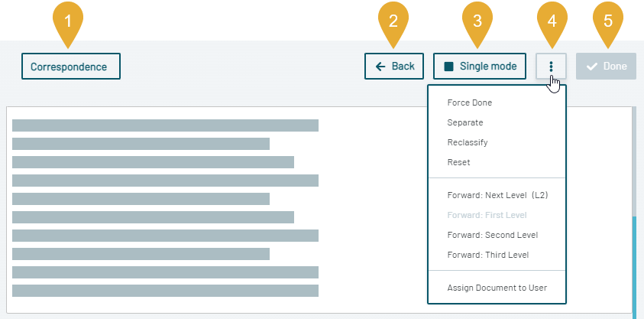
Task: Toggle the Single mode button
Action: [x=480, y=67]
